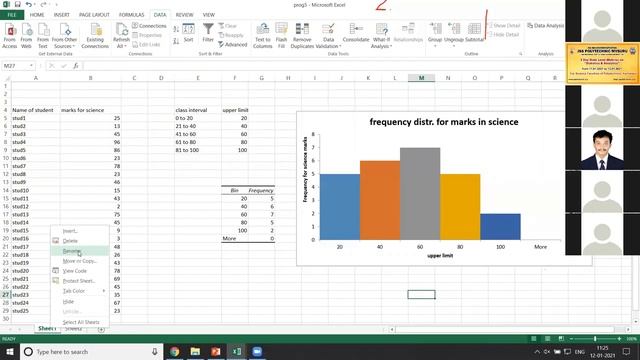Toggle the Filter funnel
This screenshot has height=360, width=640.
(208, 33)
